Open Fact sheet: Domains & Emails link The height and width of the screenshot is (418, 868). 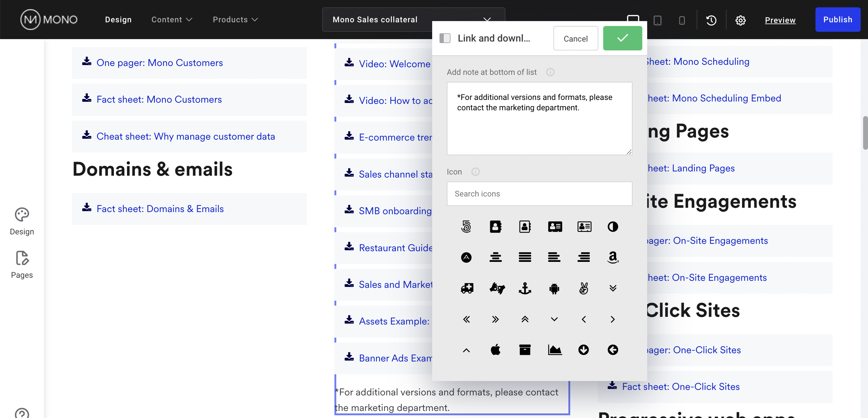point(160,209)
